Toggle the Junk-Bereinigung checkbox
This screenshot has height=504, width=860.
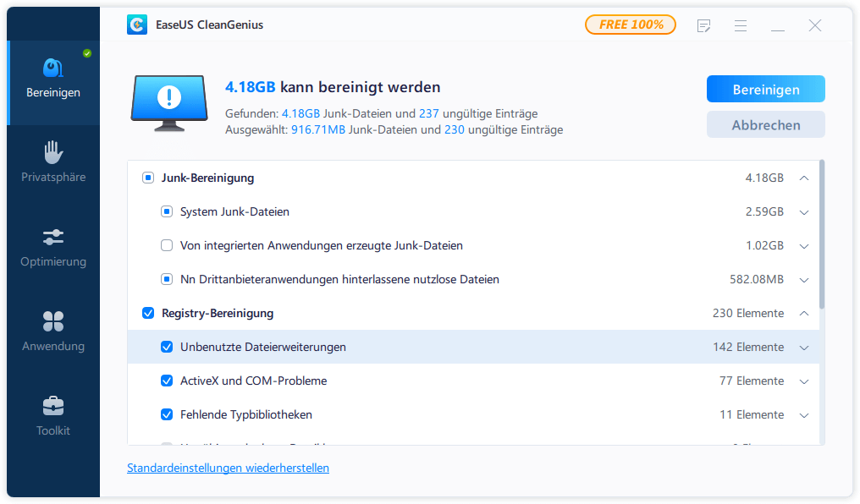148,178
